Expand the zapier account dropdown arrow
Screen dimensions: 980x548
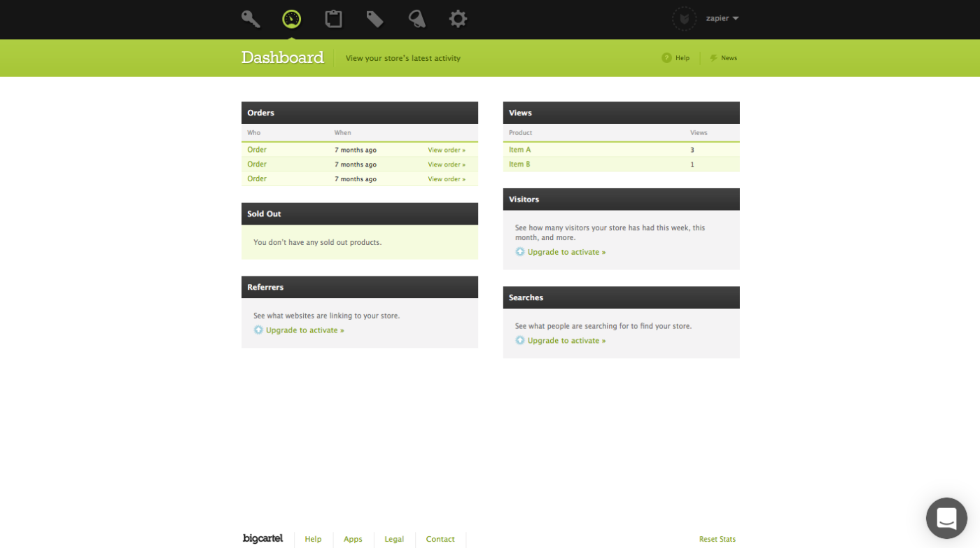pyautogui.click(x=736, y=19)
